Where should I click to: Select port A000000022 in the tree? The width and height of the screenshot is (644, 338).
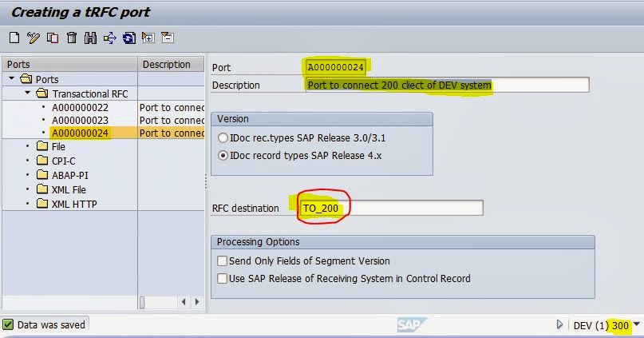coord(80,107)
